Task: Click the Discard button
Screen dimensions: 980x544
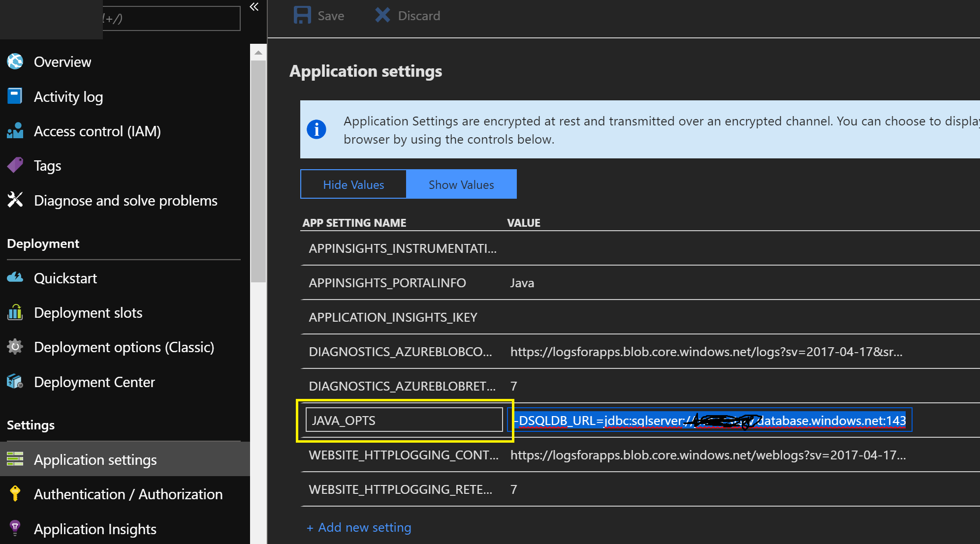Action: (x=408, y=16)
